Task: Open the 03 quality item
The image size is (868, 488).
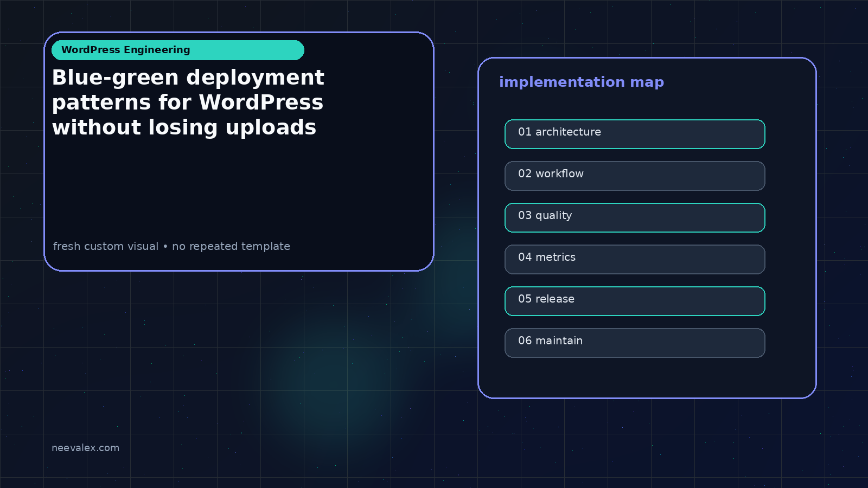Action: pos(635,217)
